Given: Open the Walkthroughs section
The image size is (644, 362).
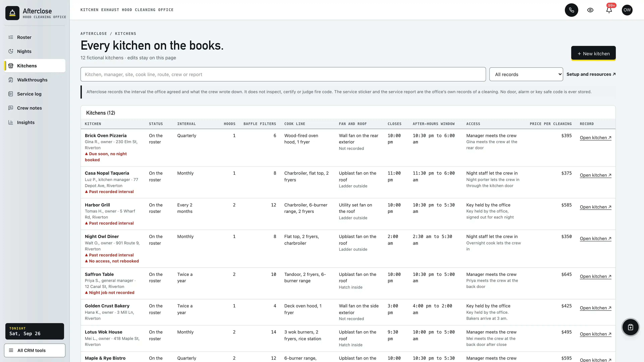Looking at the screenshot, I should click(x=35, y=80).
